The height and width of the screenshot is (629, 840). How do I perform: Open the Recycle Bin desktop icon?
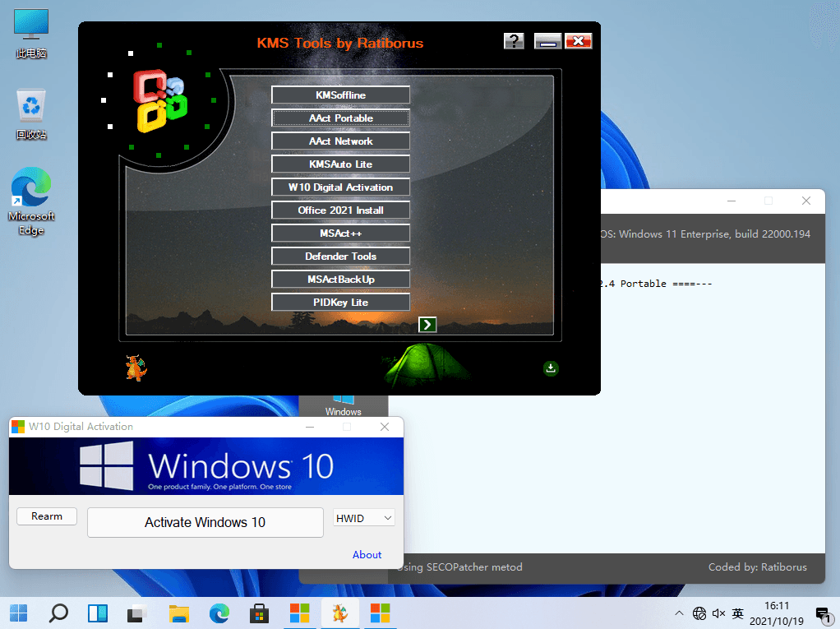[31, 114]
